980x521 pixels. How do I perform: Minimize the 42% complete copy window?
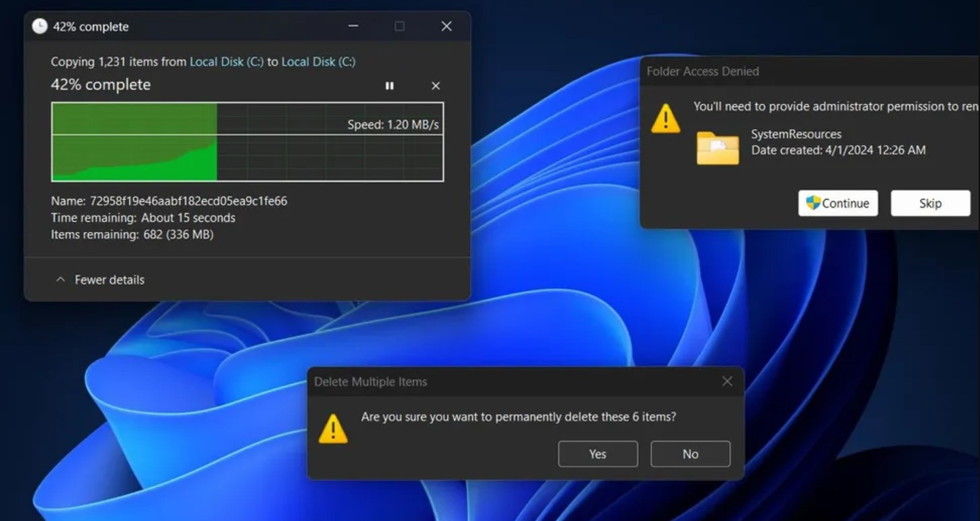click(353, 26)
